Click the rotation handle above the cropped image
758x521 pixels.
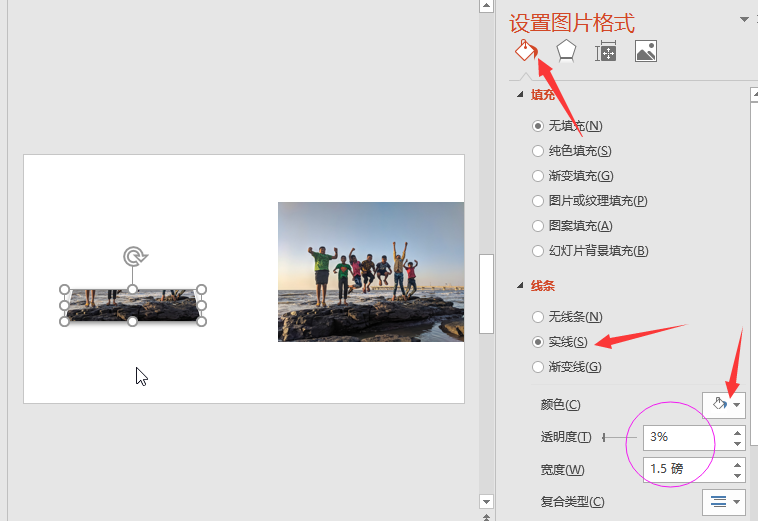[134, 257]
